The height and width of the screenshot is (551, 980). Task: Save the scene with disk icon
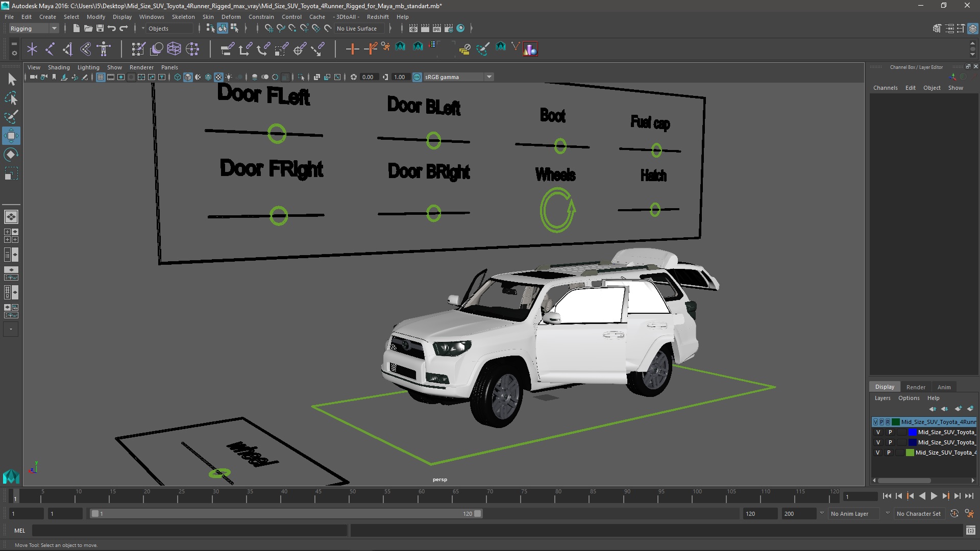tap(100, 29)
